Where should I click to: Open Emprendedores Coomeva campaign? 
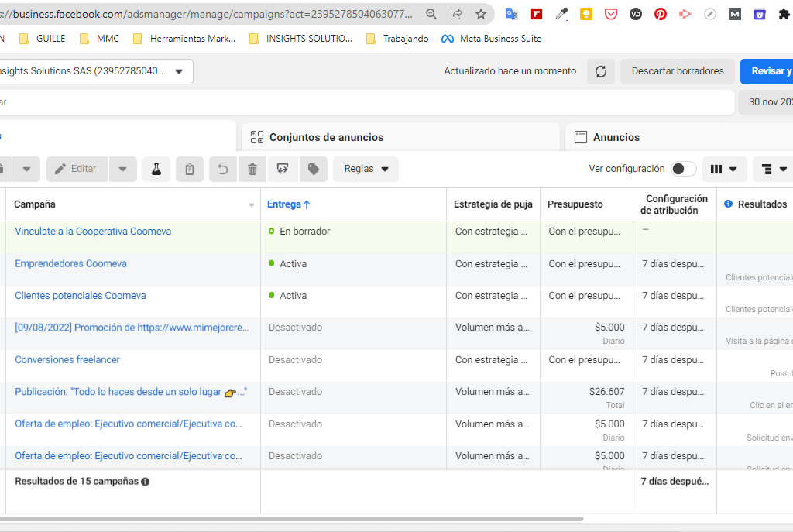[x=70, y=263]
